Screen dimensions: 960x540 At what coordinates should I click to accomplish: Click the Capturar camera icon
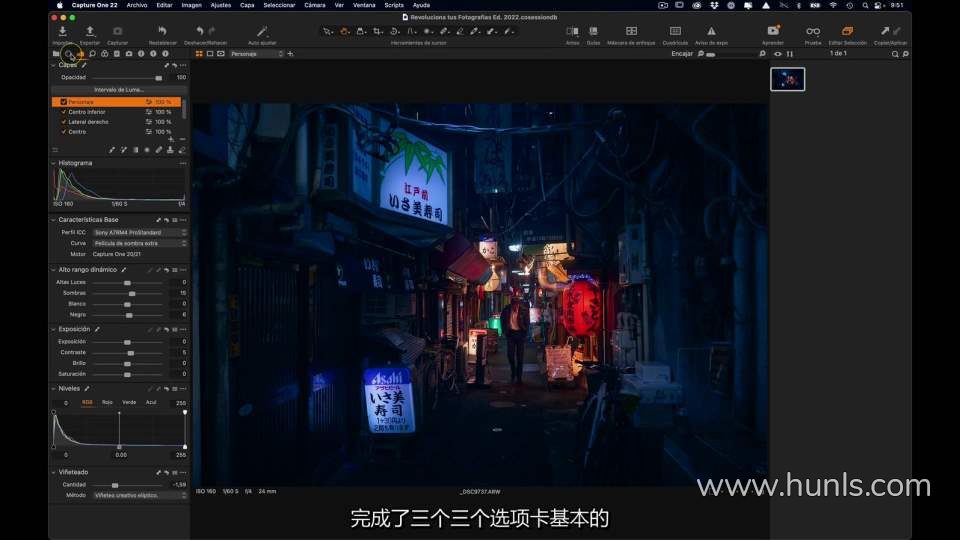(118, 31)
